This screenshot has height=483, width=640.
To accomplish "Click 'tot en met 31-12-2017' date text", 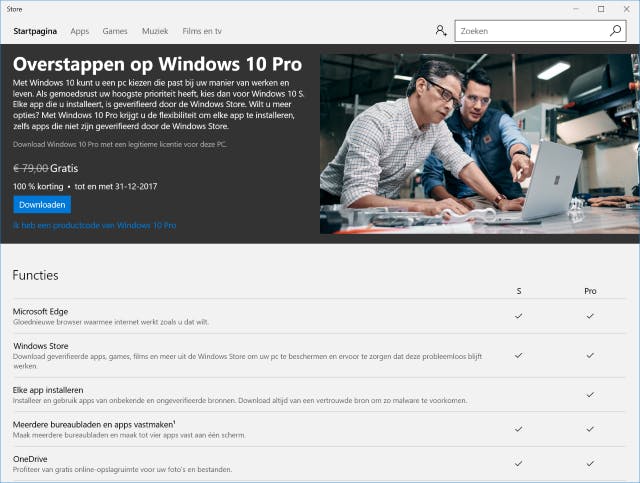I will [x=116, y=187].
